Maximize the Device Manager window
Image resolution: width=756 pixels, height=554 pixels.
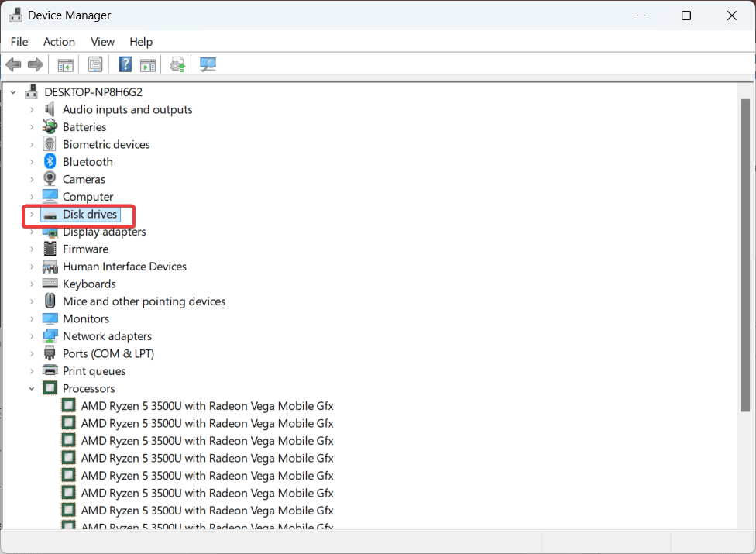pos(686,15)
